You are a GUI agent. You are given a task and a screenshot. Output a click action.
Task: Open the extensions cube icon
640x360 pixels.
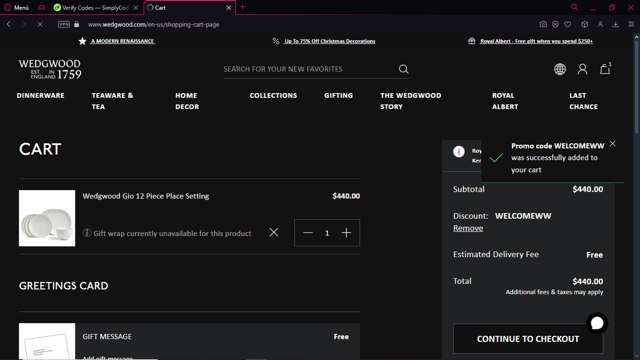click(584, 24)
